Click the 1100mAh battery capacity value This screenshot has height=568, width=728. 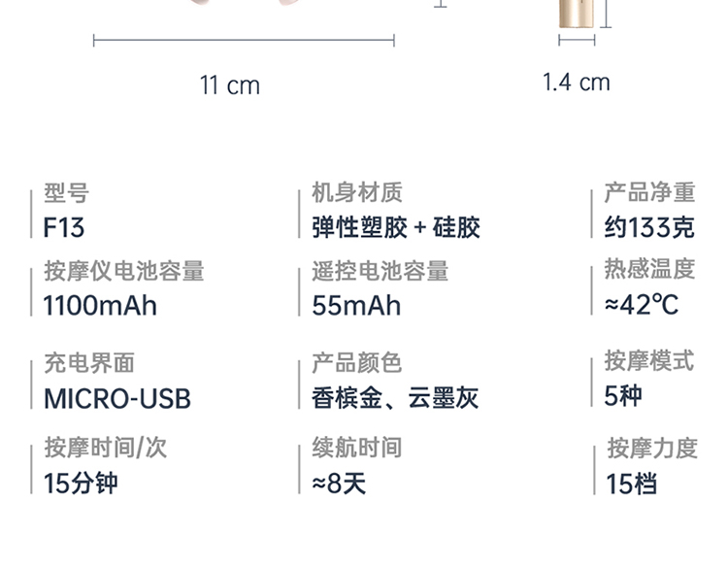point(100,305)
